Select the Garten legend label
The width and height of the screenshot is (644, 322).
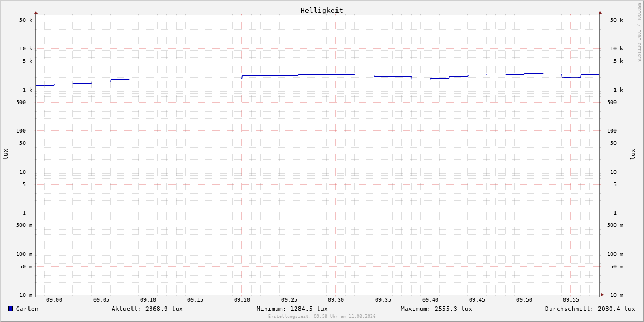[27, 309]
